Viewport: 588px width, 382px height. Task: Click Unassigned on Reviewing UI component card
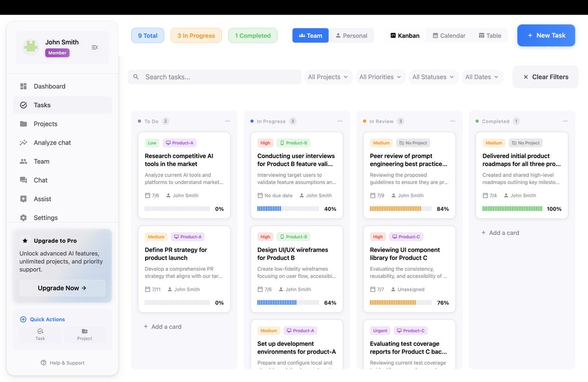pyautogui.click(x=407, y=289)
